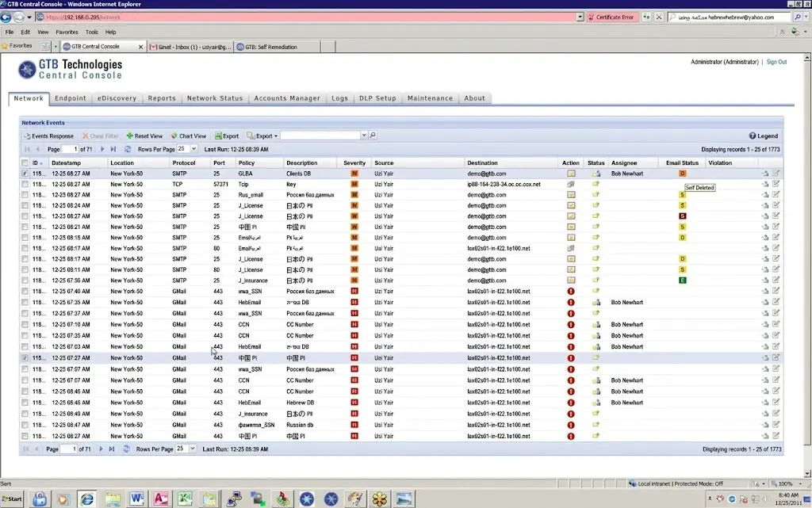Click the Internet Explorer taskbar icon

point(87,498)
